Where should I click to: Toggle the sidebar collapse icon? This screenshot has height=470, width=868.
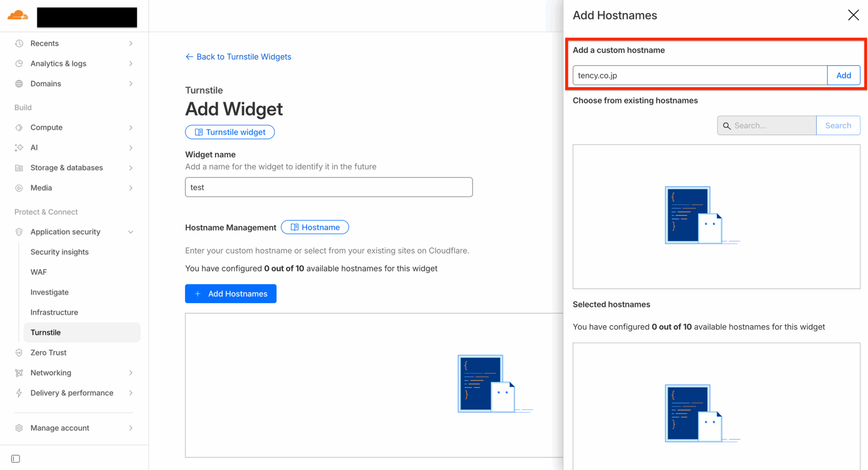pyautogui.click(x=15, y=459)
